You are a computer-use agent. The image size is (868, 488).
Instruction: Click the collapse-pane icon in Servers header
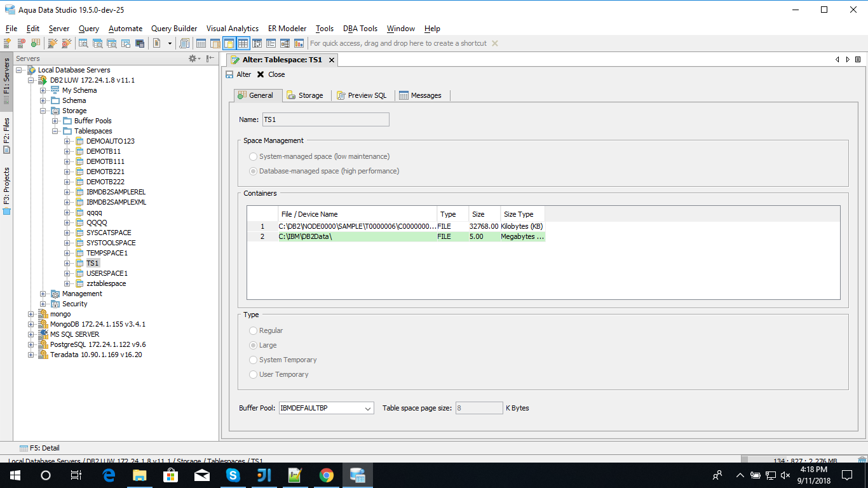[x=210, y=58]
